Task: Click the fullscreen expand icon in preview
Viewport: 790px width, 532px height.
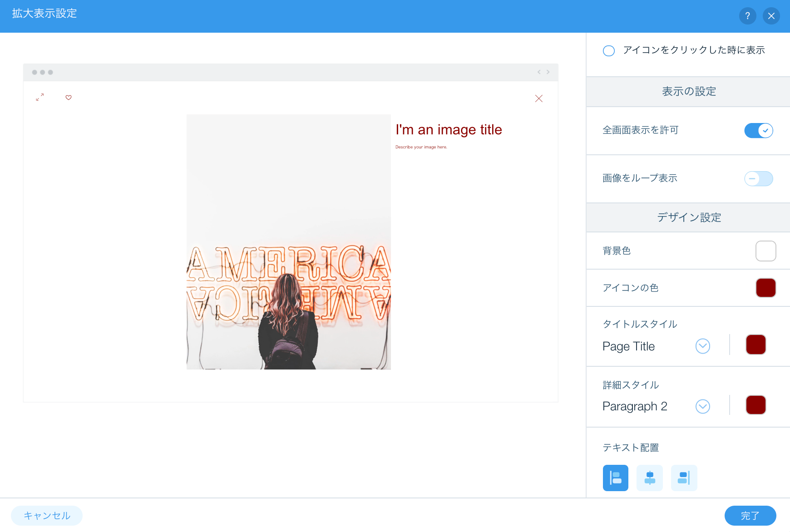Action: (x=40, y=97)
